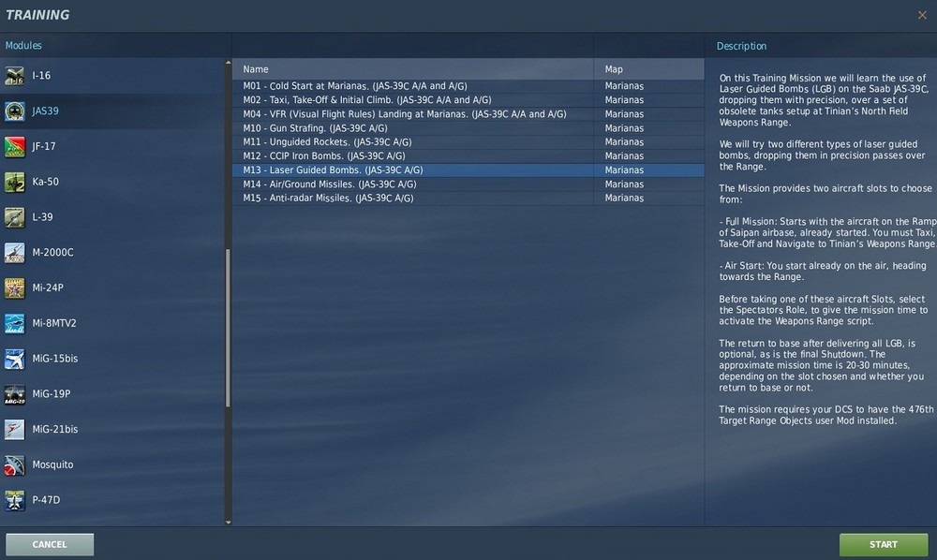Sort missions by Name column header

412,69
